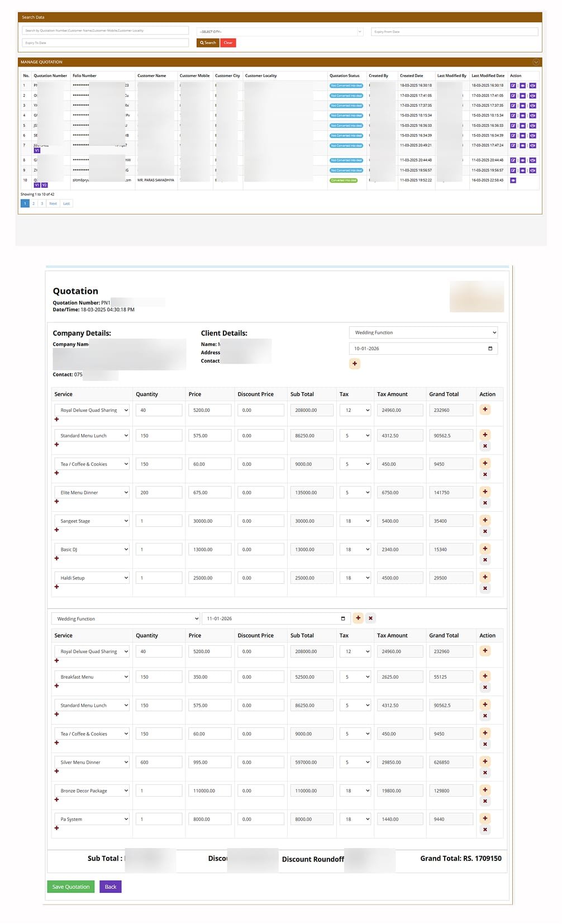562x924 pixels.
Task: Click edit icon for quotation created 18-03-2025
Action: click(x=513, y=85)
